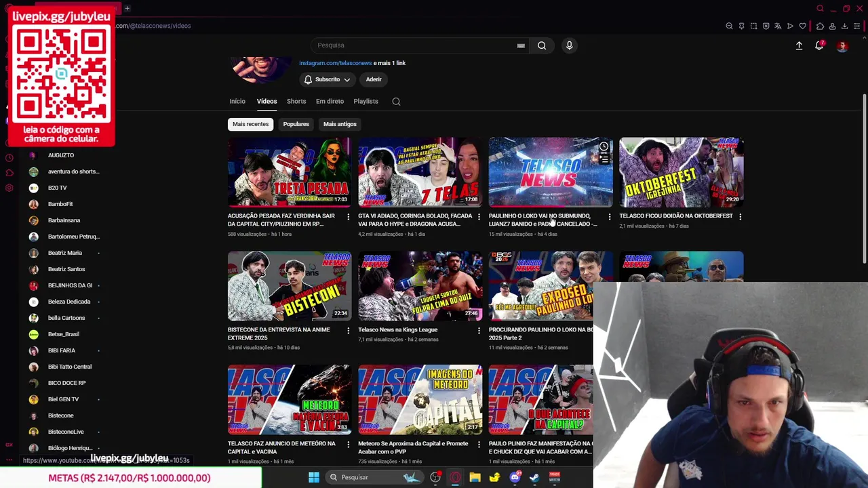Open the browser downloads icon
Viewport: 868px width, 488px height.
[844, 26]
